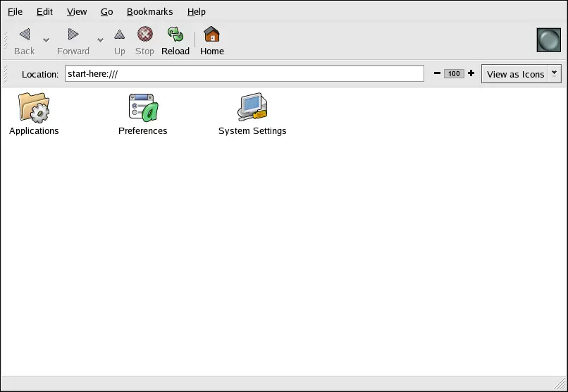Image resolution: width=568 pixels, height=392 pixels.
Task: Click the Back arrow icon
Action: pyautogui.click(x=25, y=35)
